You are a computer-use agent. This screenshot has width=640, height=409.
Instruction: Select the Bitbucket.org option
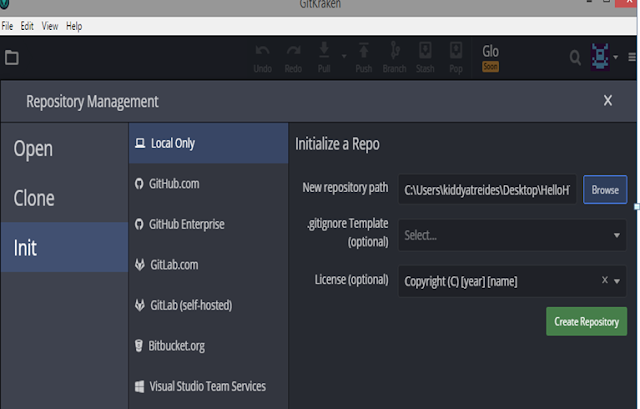pyautogui.click(x=209, y=346)
